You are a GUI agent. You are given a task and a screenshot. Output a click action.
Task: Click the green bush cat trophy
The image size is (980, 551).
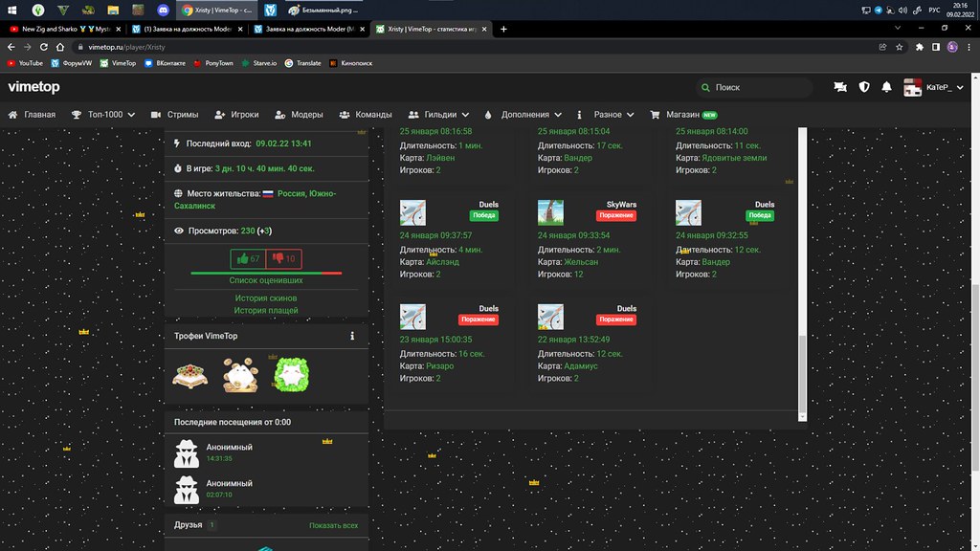[x=290, y=373]
